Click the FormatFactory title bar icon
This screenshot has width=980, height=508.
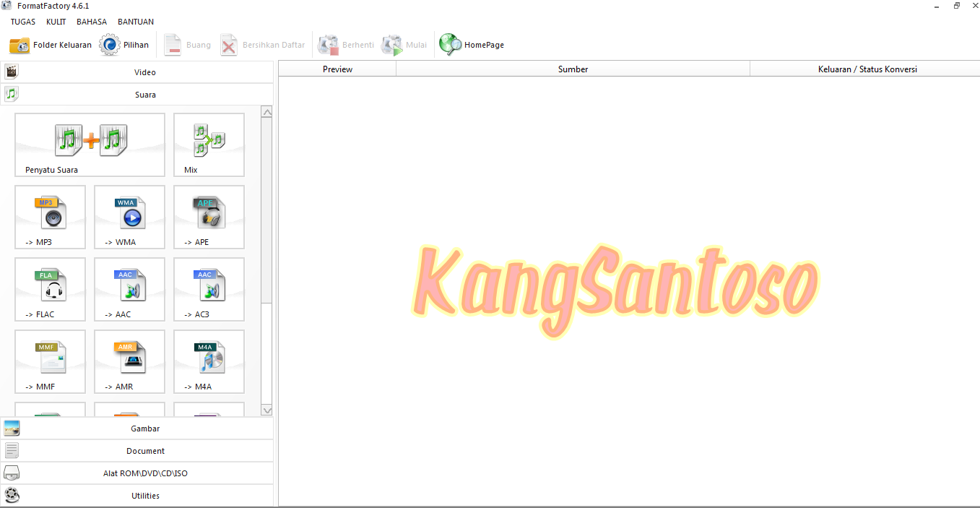7,6
